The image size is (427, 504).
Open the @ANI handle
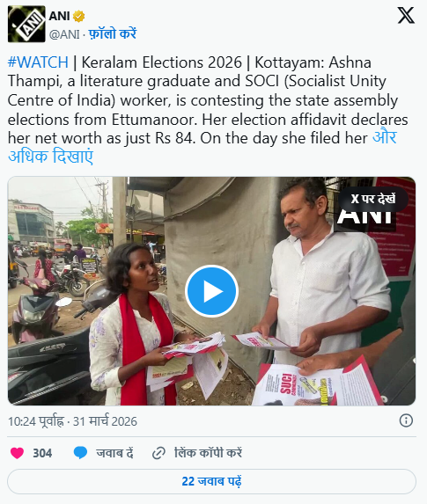point(64,34)
